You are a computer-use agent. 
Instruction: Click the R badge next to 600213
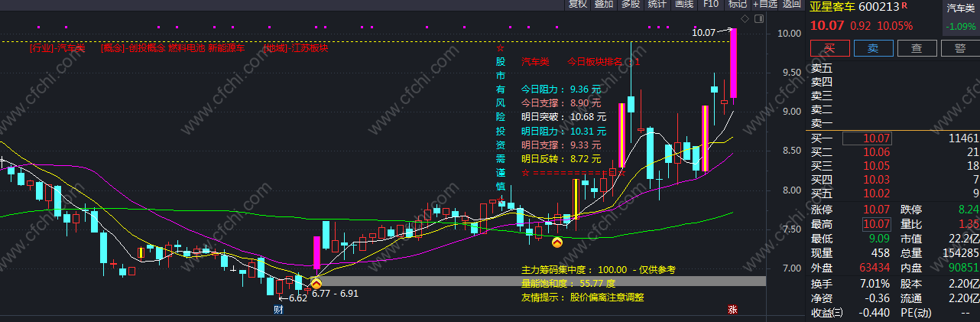click(x=904, y=5)
